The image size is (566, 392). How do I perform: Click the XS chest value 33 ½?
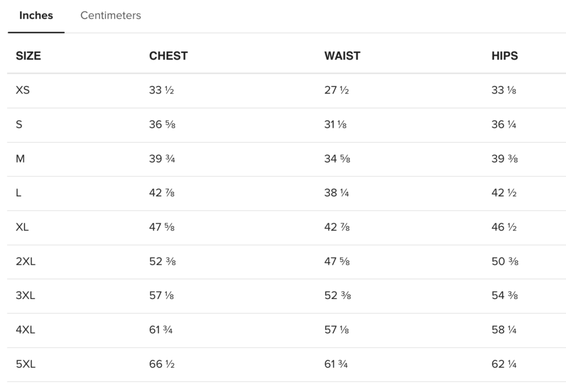pos(161,90)
